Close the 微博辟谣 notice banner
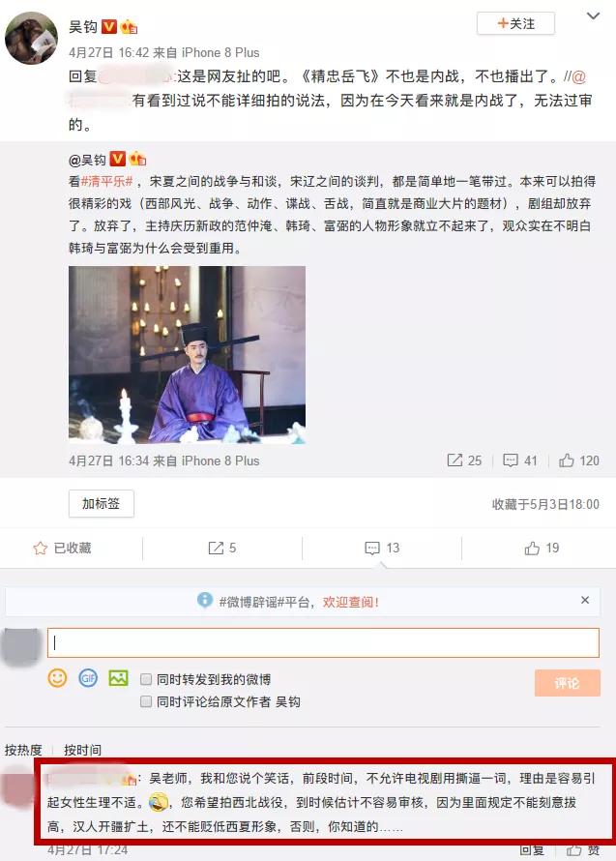This screenshot has height=861, width=616. tap(585, 600)
